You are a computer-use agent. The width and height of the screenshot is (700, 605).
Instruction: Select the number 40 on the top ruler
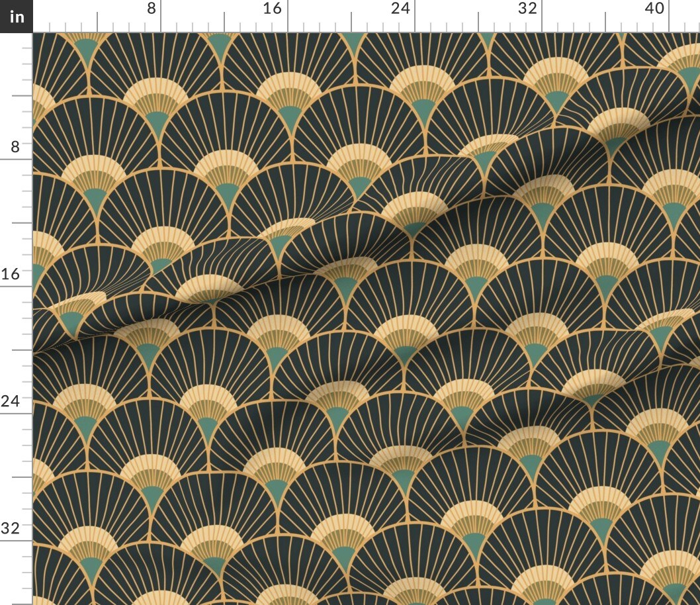654,9
